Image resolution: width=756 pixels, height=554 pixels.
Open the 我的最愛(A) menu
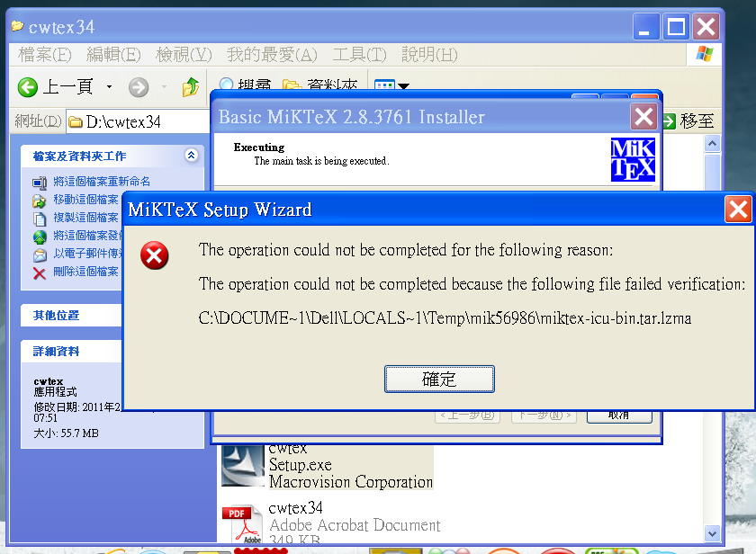coord(273,55)
